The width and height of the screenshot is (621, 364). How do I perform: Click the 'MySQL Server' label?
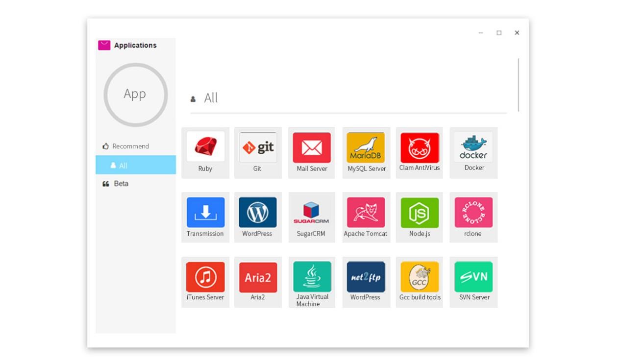click(x=367, y=169)
